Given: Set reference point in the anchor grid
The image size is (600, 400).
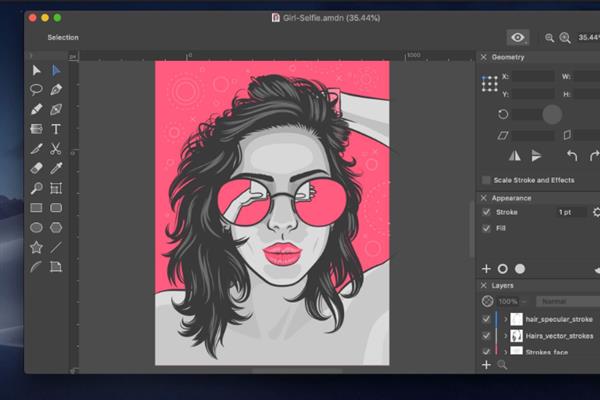Looking at the screenshot, I should (490, 84).
